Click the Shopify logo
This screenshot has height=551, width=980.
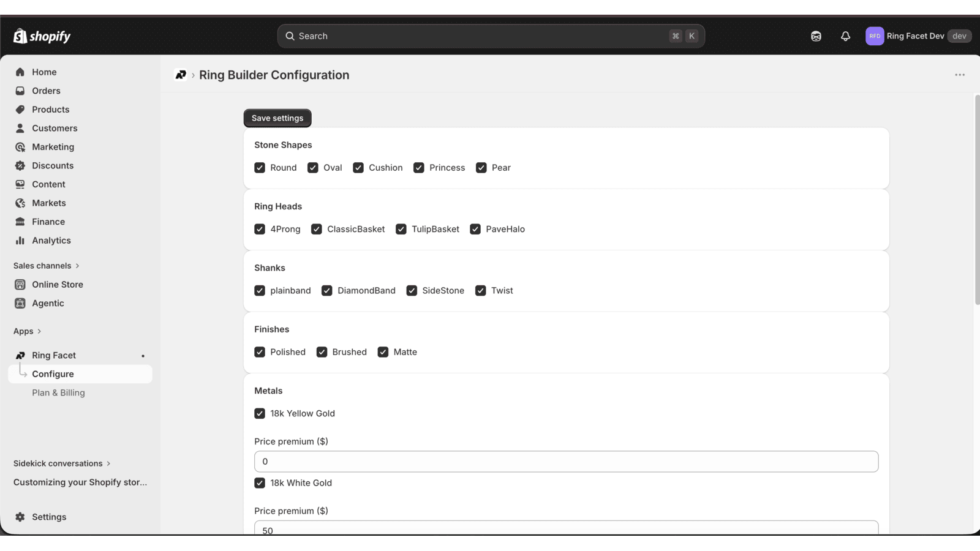click(42, 36)
